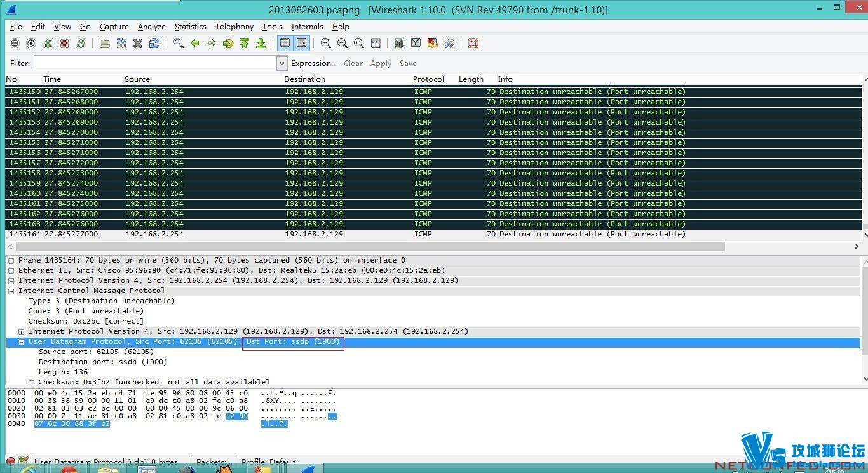Go back in packet history

[195, 43]
